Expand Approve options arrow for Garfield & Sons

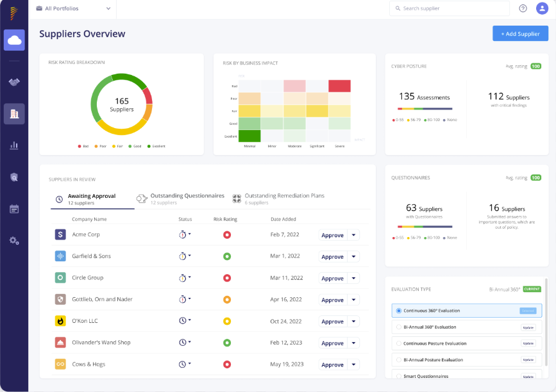coord(353,257)
